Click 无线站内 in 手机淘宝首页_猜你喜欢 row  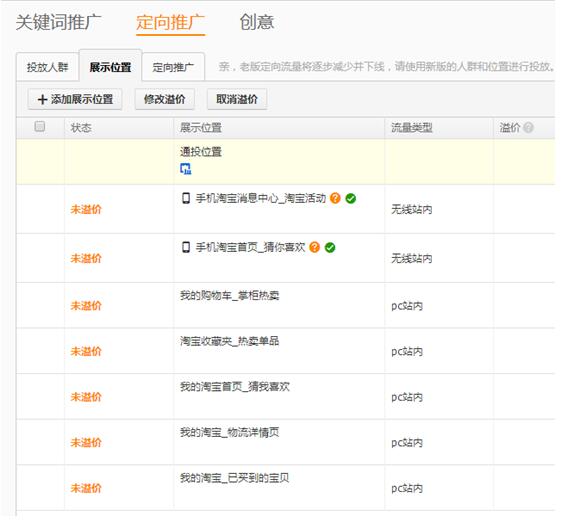(412, 258)
